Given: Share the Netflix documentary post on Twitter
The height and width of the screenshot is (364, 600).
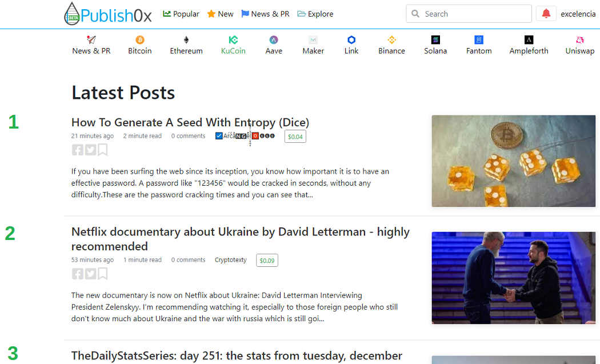Looking at the screenshot, I should (x=90, y=274).
